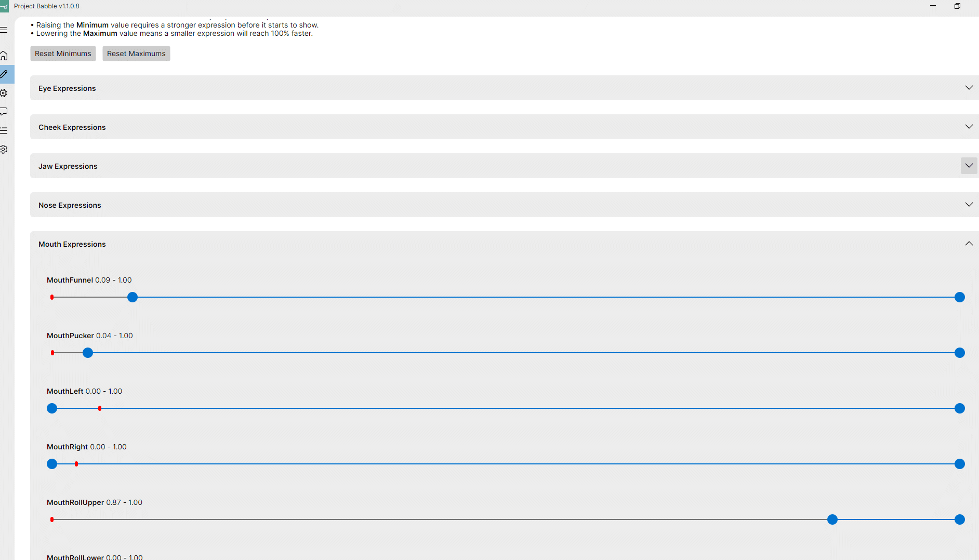Viewport: 979px width, 560px height.
Task: Expand the Jaw Expressions chevron
Action: pos(969,166)
